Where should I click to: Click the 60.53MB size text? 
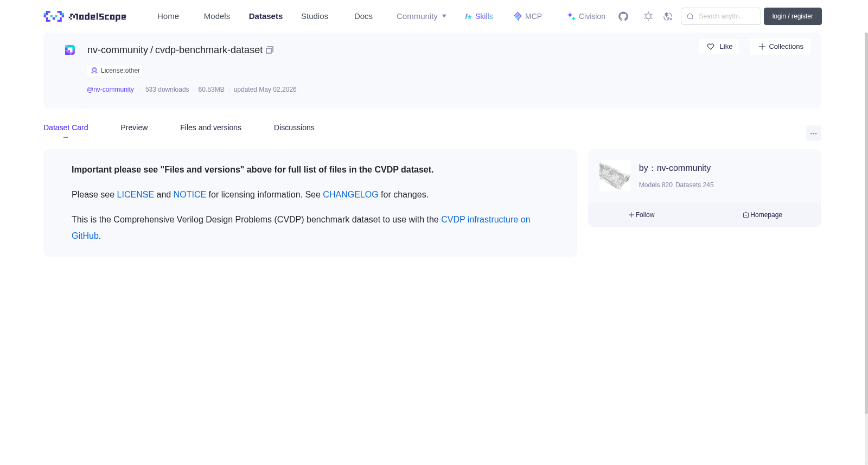click(x=211, y=90)
